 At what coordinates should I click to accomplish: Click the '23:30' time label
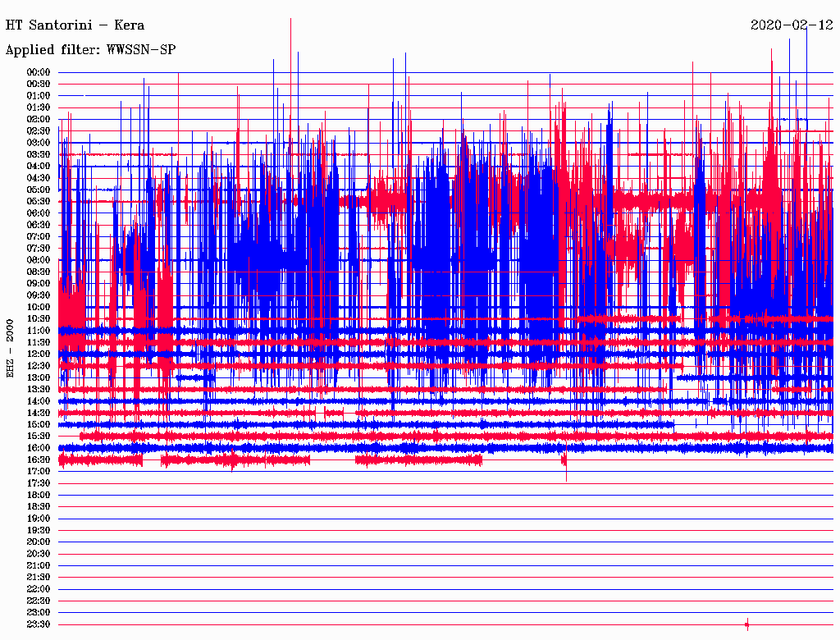[x=39, y=624]
